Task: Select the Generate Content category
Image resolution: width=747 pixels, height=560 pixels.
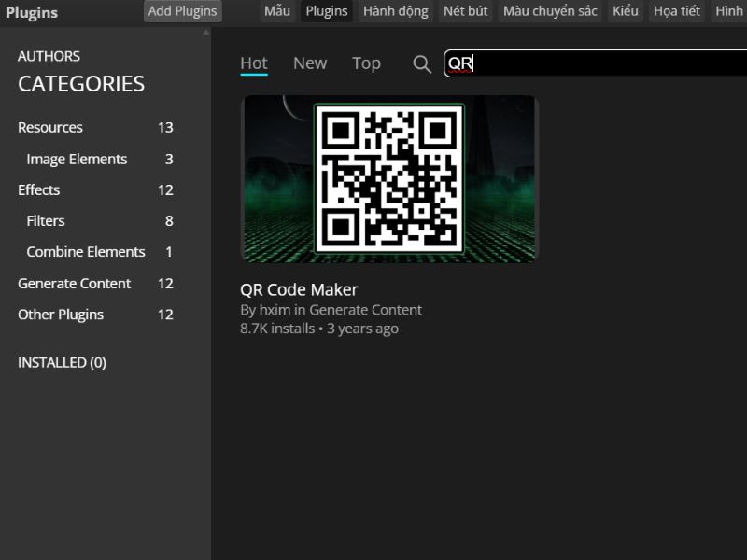Action: click(x=95, y=284)
